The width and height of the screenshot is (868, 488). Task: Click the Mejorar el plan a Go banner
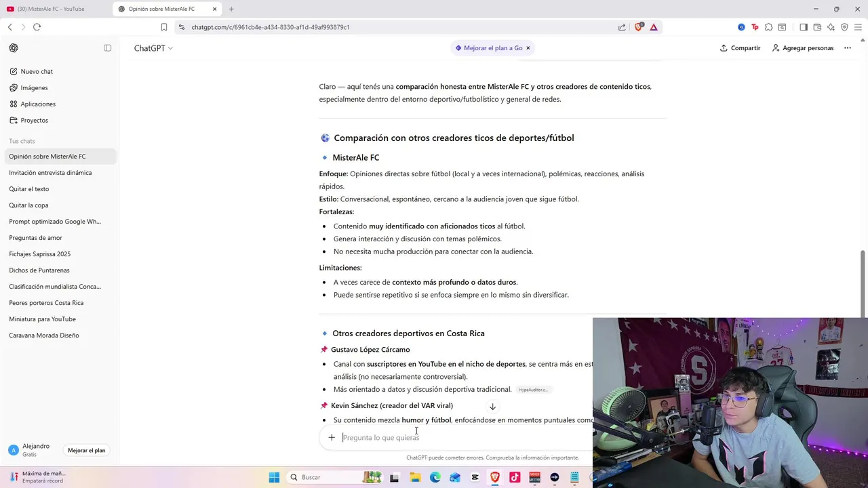click(x=489, y=48)
